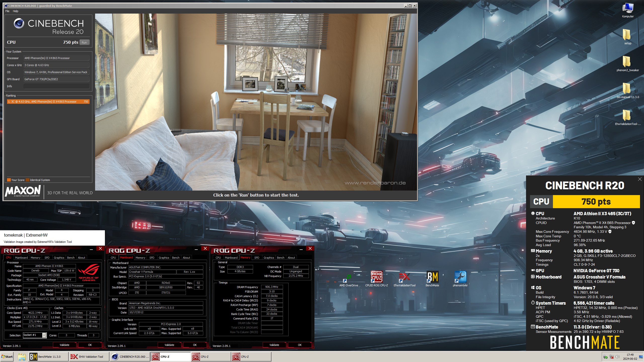Image resolution: width=644 pixels, height=362 pixels.
Task: Open the bm-manual-11.3.0 folder
Action: pyautogui.click(x=628, y=90)
